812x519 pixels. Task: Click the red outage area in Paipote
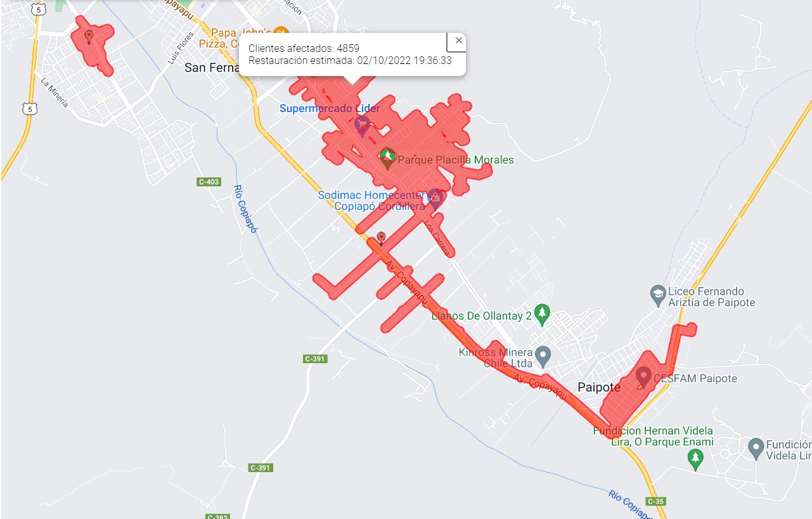point(634,394)
